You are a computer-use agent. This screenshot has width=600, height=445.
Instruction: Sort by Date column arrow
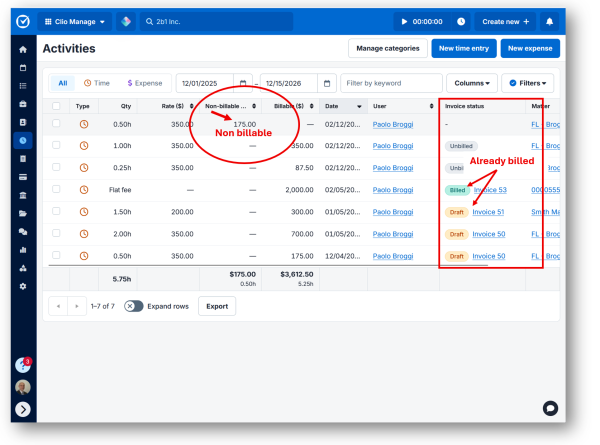pyautogui.click(x=359, y=106)
